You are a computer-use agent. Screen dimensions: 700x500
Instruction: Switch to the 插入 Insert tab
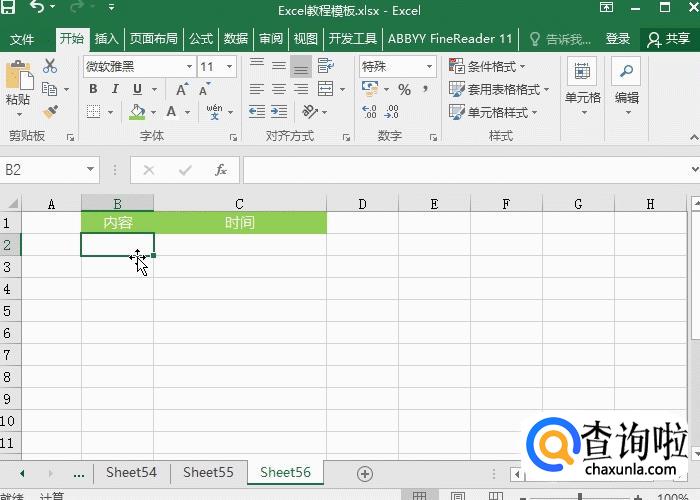point(106,39)
